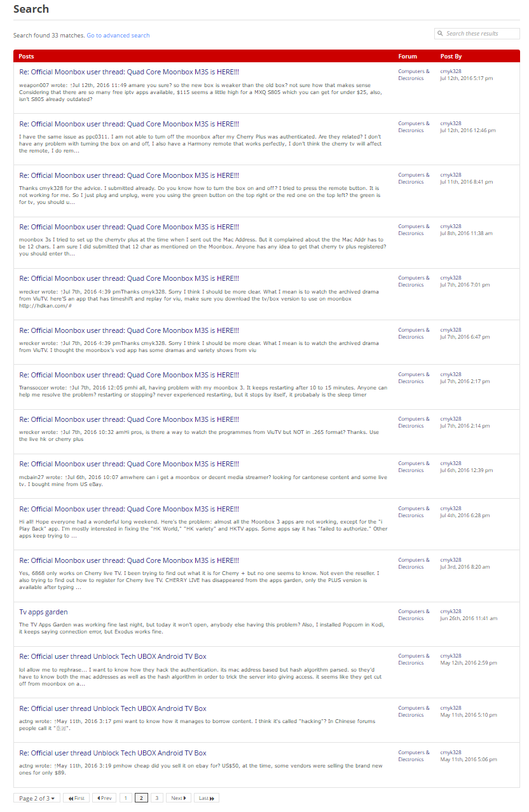Click the up-arrow in Transsoccer's quote

coord(71,388)
